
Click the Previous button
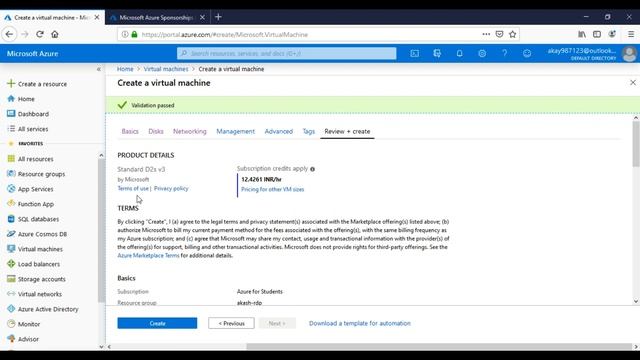tap(231, 323)
